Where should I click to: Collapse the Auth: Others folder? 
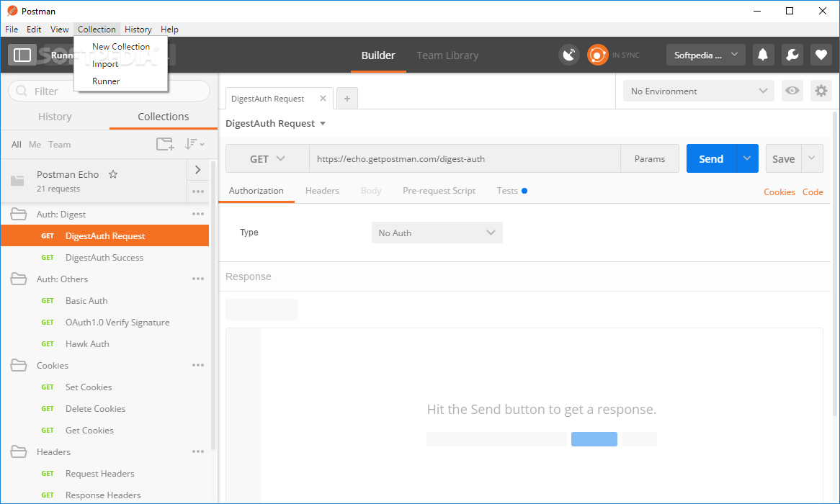click(19, 279)
